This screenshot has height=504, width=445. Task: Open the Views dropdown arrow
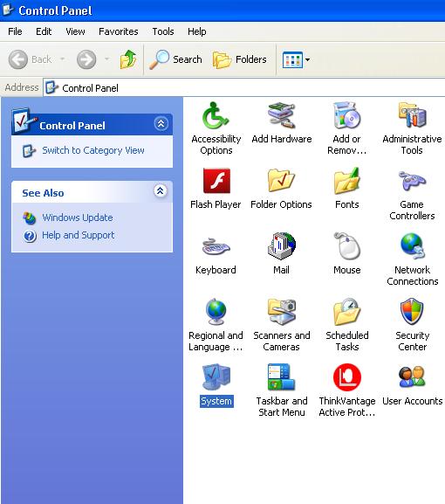308,59
